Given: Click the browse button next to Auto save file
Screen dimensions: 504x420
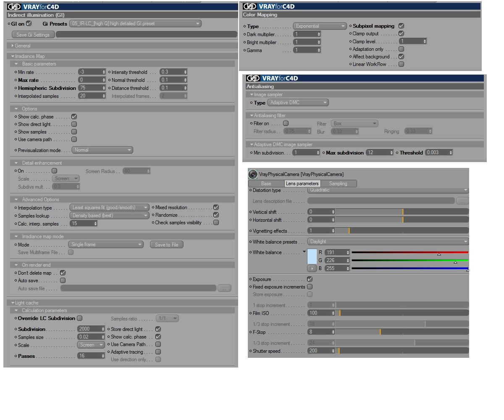Looking at the screenshot, I should click(224, 289).
